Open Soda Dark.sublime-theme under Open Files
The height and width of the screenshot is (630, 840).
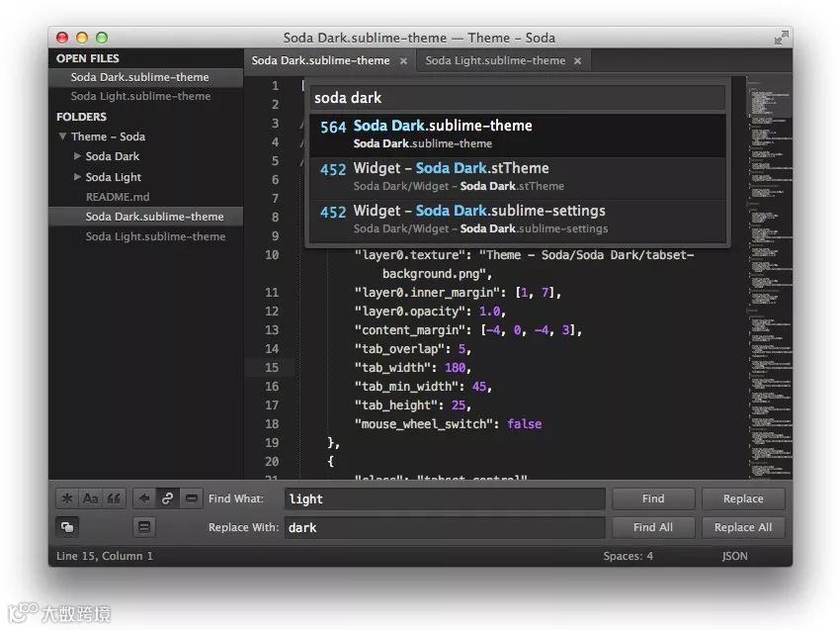coord(145,77)
